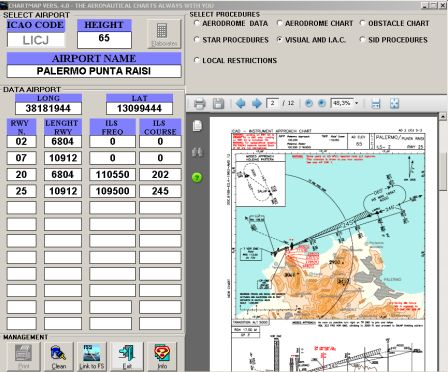
Task: Go to next page with right arrow
Action: pyautogui.click(x=256, y=104)
